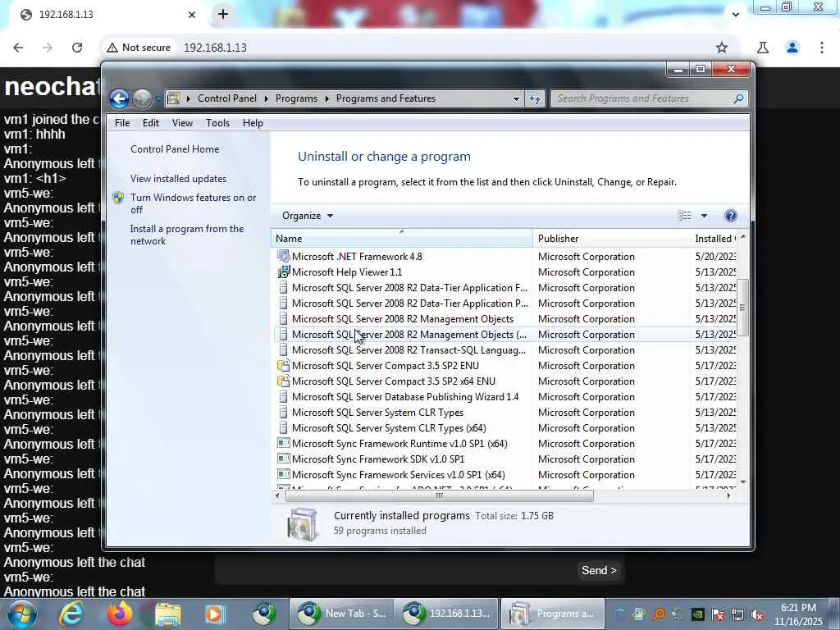Screen dimensions: 840x630
Task: Expand the arrow after the Programs breadcrumb
Action: [326, 98]
